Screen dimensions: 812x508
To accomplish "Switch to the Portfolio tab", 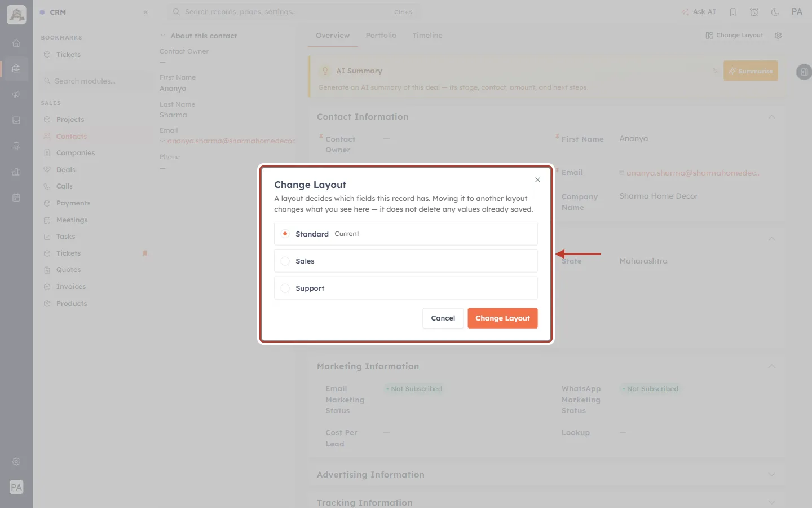I will tap(381, 36).
